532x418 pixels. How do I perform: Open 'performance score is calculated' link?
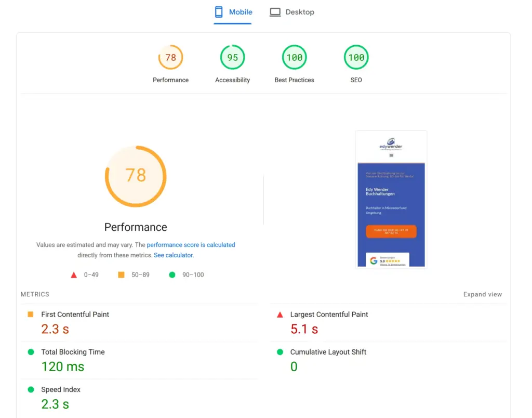tap(191, 245)
